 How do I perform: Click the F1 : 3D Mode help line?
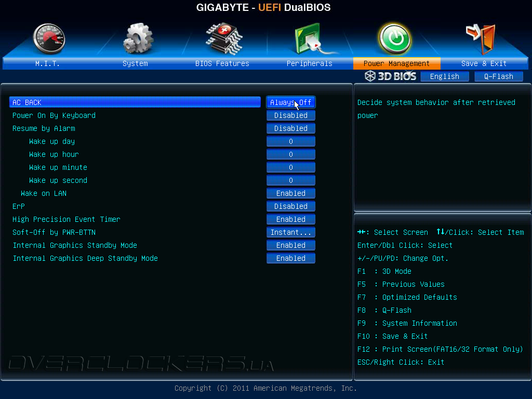pyautogui.click(x=384, y=271)
